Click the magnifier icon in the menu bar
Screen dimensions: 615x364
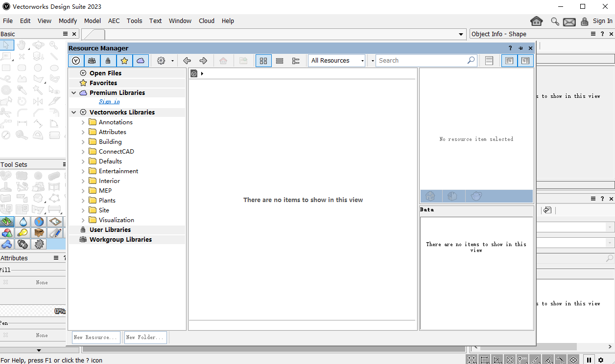[x=555, y=21]
